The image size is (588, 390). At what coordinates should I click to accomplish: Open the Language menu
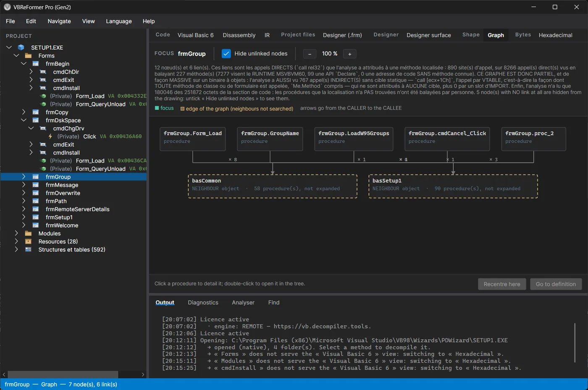(119, 21)
